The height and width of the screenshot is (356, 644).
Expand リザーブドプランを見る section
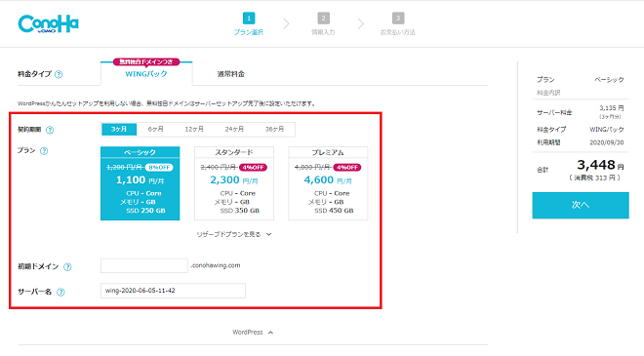pyautogui.click(x=234, y=234)
